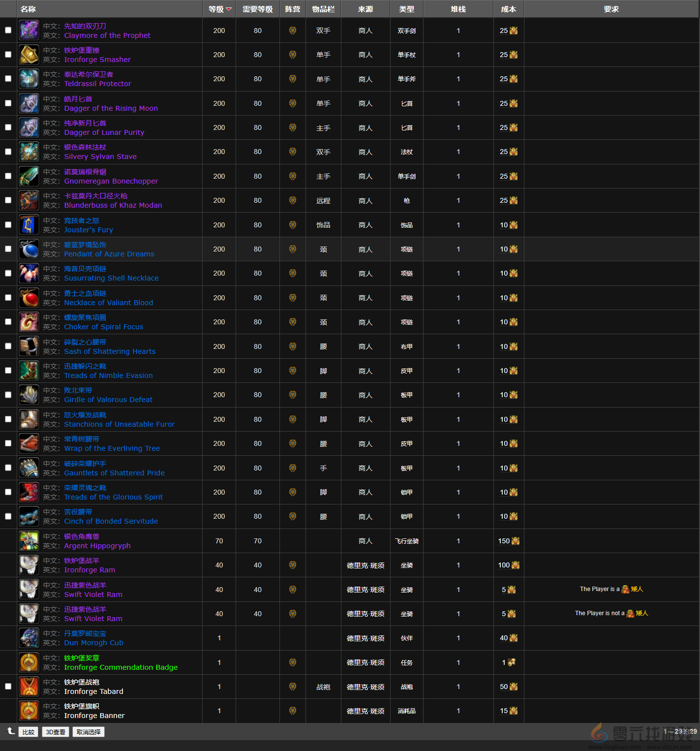Click the Ironforge Tabard item icon
The image size is (700, 751).
point(29,687)
